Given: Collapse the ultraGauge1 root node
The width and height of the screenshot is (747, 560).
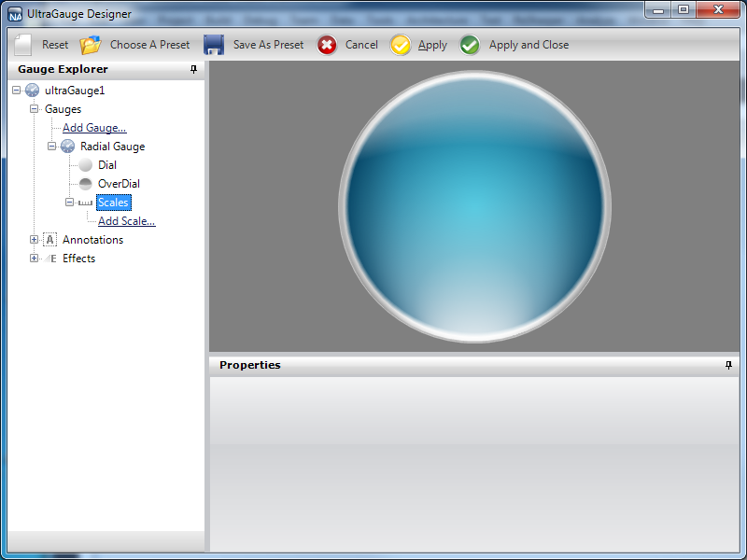Looking at the screenshot, I should point(17,91).
